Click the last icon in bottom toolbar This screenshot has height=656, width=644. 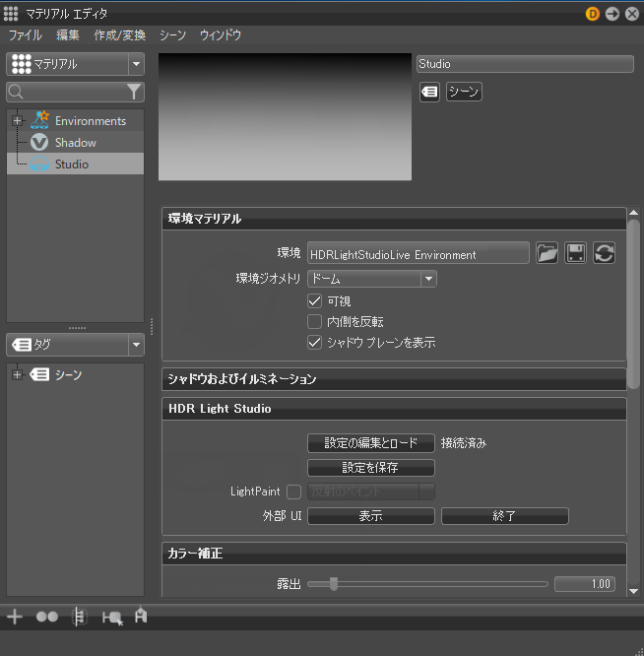click(x=141, y=615)
